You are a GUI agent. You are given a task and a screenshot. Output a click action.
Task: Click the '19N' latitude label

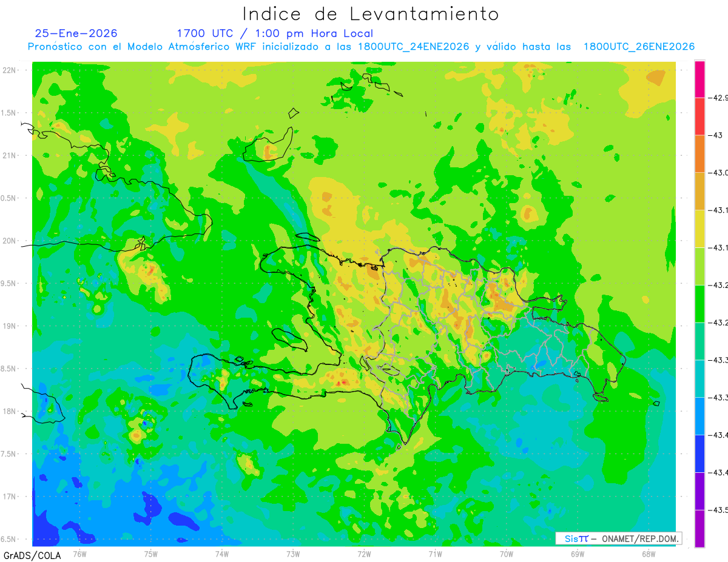click(x=10, y=326)
